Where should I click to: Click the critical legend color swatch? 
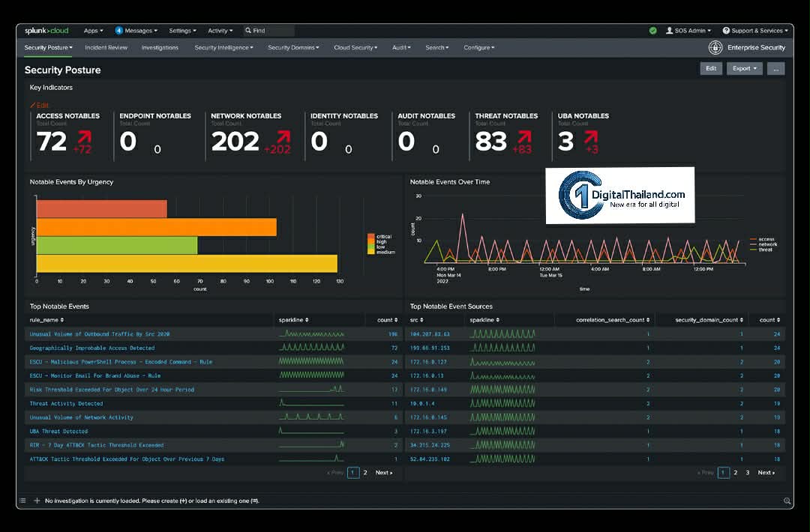[x=370, y=236]
